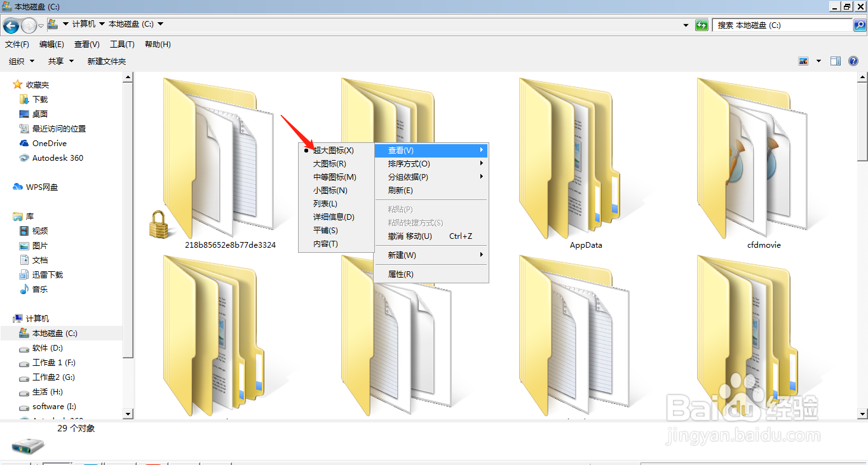The image size is (868, 465).
Task: Click 29 个对象 text in details pane
Action: coord(76,429)
